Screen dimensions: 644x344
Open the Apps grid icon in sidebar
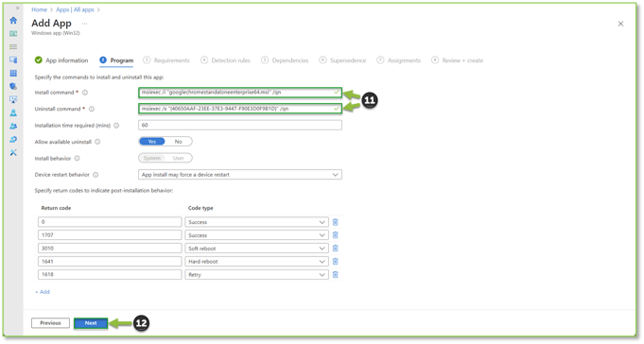tap(13, 73)
